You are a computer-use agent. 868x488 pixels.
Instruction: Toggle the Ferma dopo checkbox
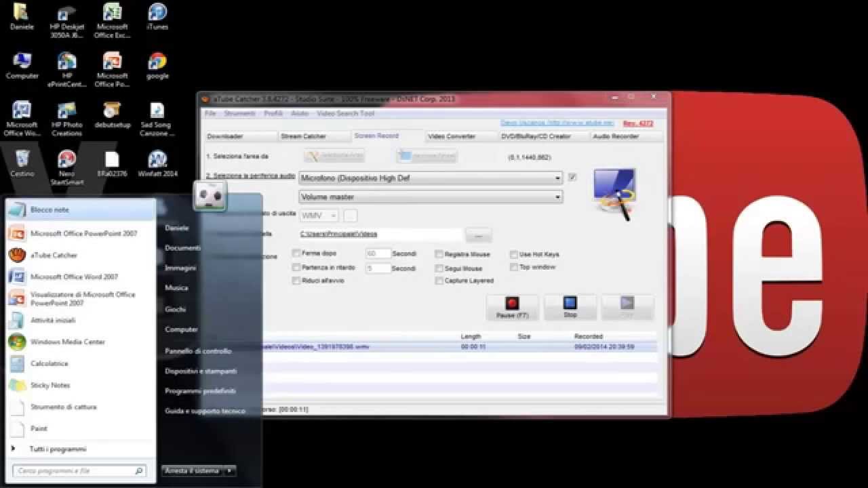click(x=296, y=253)
